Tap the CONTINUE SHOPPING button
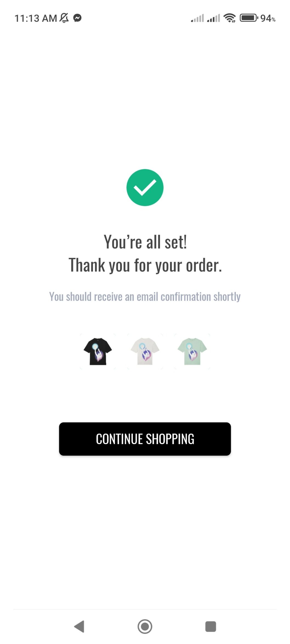Screen dimensions: 290x644 145,439
